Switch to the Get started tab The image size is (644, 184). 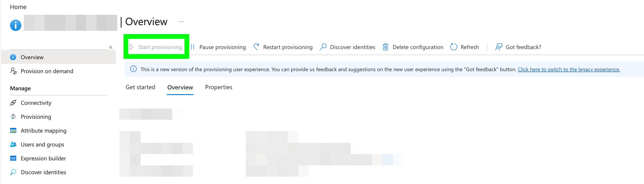pos(140,87)
